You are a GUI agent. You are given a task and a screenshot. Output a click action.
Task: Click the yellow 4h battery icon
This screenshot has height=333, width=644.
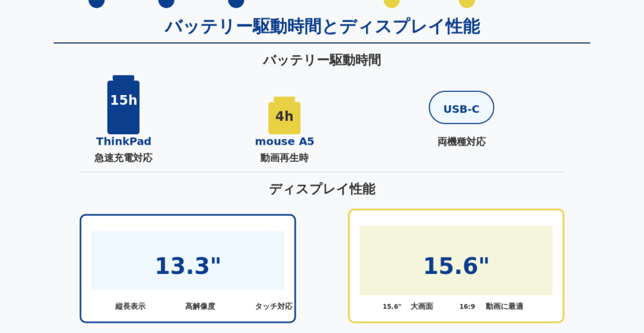284,116
